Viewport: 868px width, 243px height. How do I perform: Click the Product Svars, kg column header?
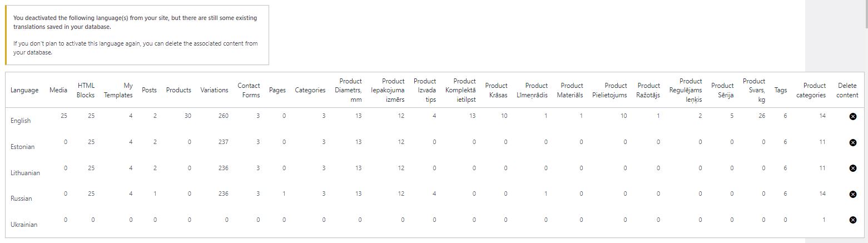pyautogui.click(x=754, y=90)
